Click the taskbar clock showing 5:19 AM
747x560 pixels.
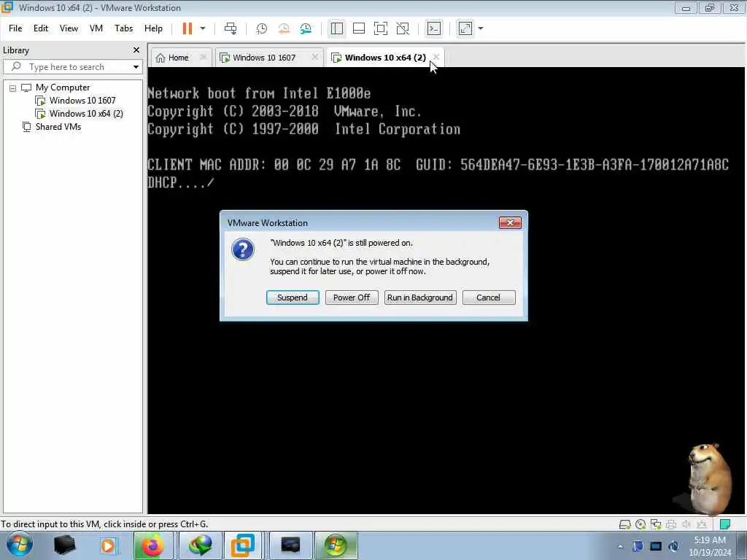tap(710, 546)
